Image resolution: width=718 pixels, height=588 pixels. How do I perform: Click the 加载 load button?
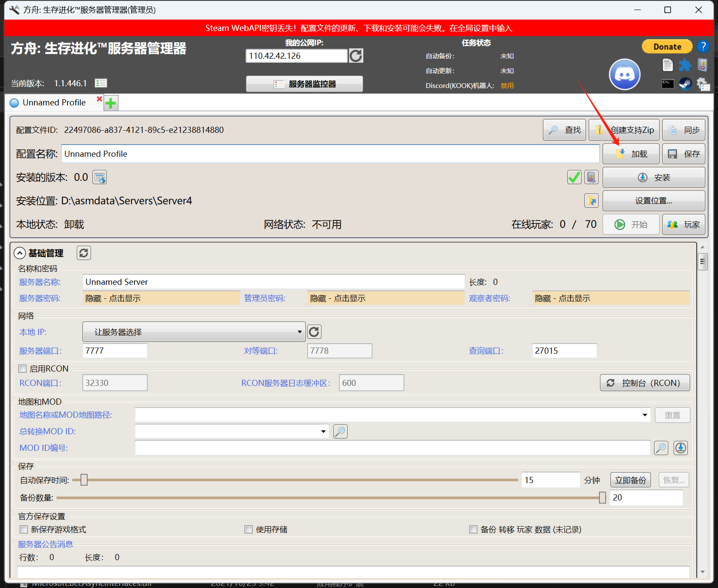(x=631, y=154)
